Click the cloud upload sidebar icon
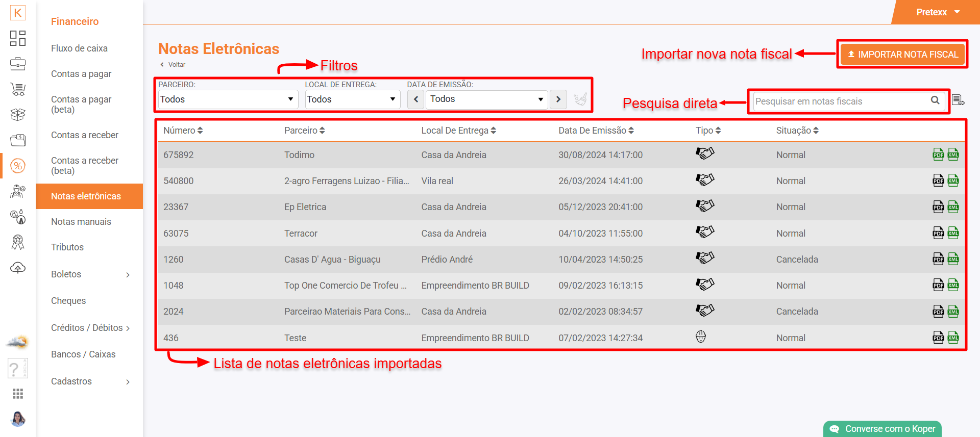Screen dimensions: 980x437 coord(18,268)
